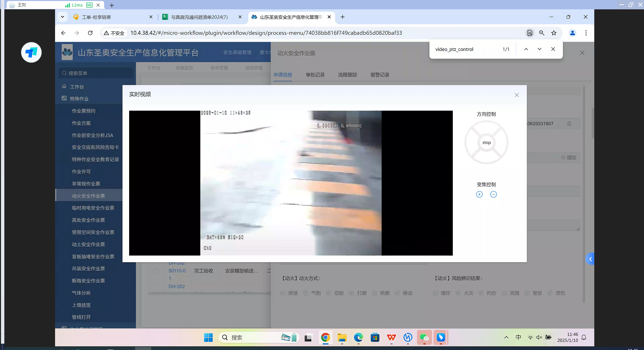Jump to next find result
Viewport: 644px width, 350px height.
pyautogui.click(x=540, y=49)
